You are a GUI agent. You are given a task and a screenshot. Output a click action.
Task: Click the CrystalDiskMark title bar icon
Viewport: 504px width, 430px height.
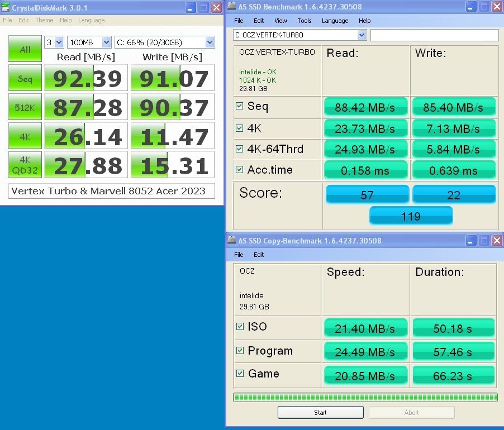[x=6, y=8]
